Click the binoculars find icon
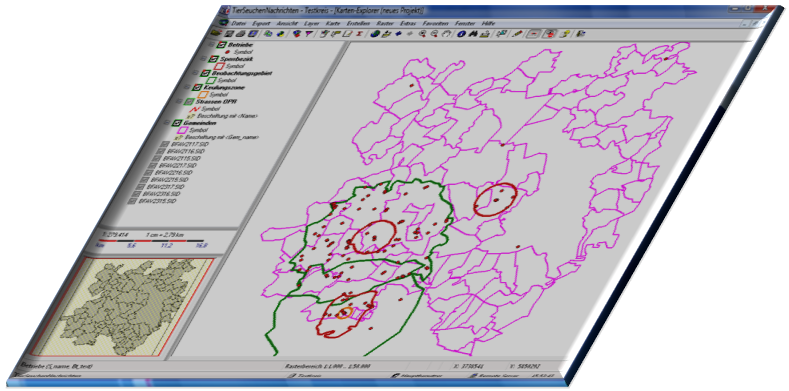 pyautogui.click(x=473, y=34)
